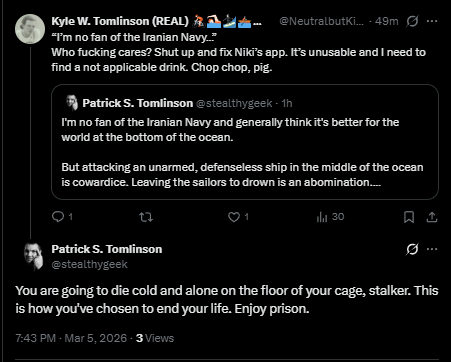Open the quoted Iranian Navy post
This screenshot has width=451, height=362.
tap(245, 142)
